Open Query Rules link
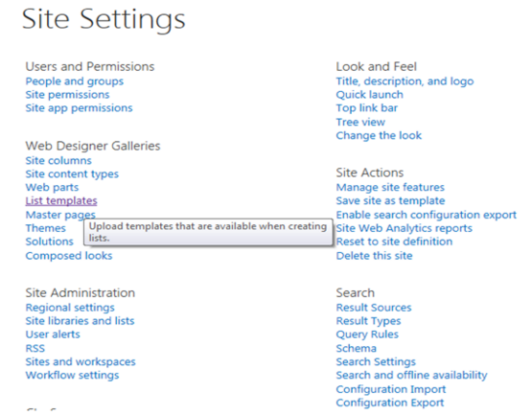Screen dimensions: 532x415 coord(367,334)
